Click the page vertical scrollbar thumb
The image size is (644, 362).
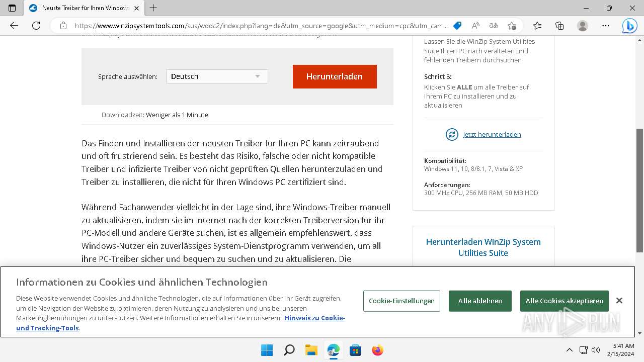639,190
